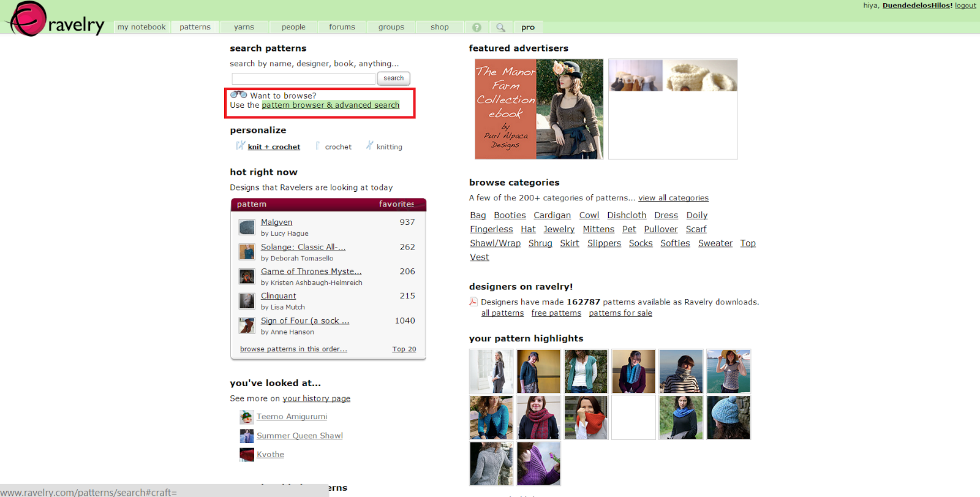Open the Clinquant pattern link
The width and height of the screenshot is (980, 497).
click(x=278, y=296)
